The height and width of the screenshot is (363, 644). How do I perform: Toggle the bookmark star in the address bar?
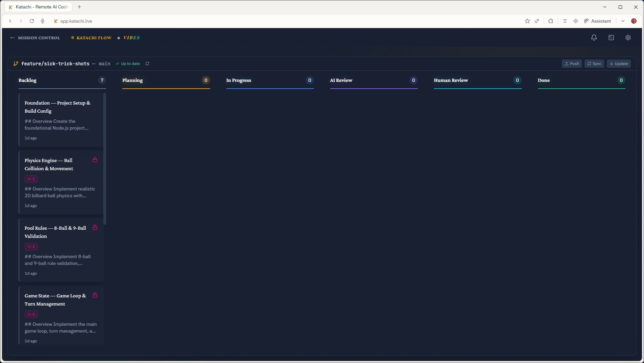[527, 21]
